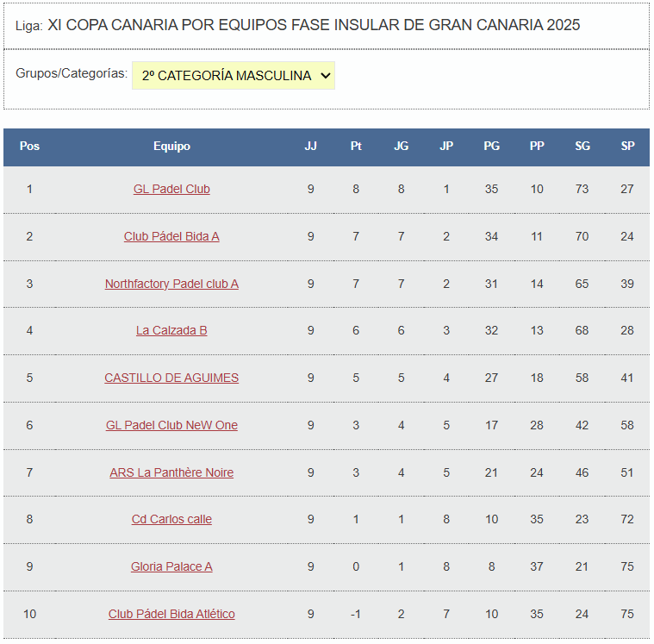Image resolution: width=654 pixels, height=644 pixels.
Task: Click the Pt points column header
Action: [x=356, y=147]
